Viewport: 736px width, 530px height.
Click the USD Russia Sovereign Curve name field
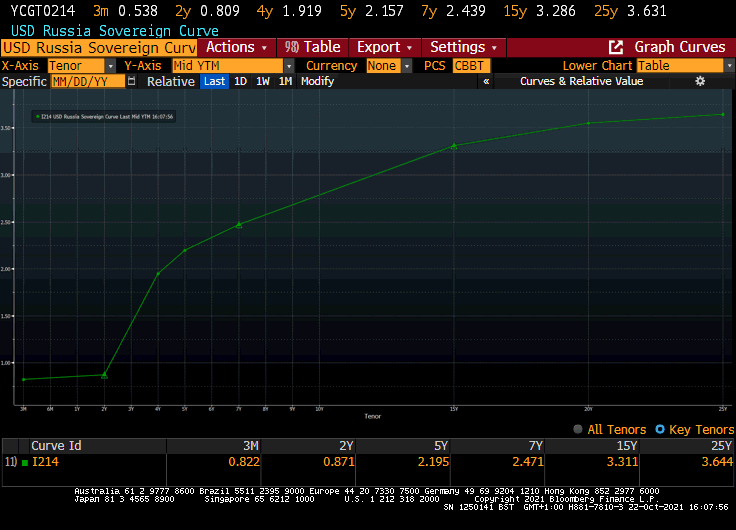(99, 47)
